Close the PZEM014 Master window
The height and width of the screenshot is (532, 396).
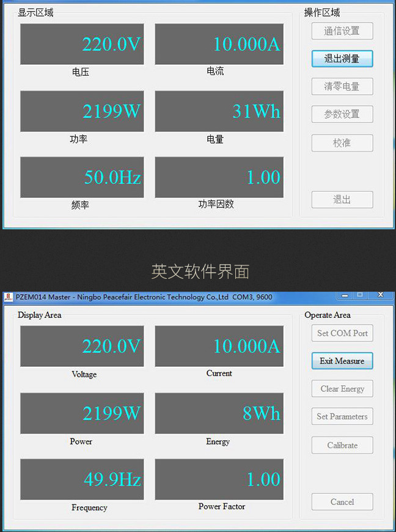381,295
